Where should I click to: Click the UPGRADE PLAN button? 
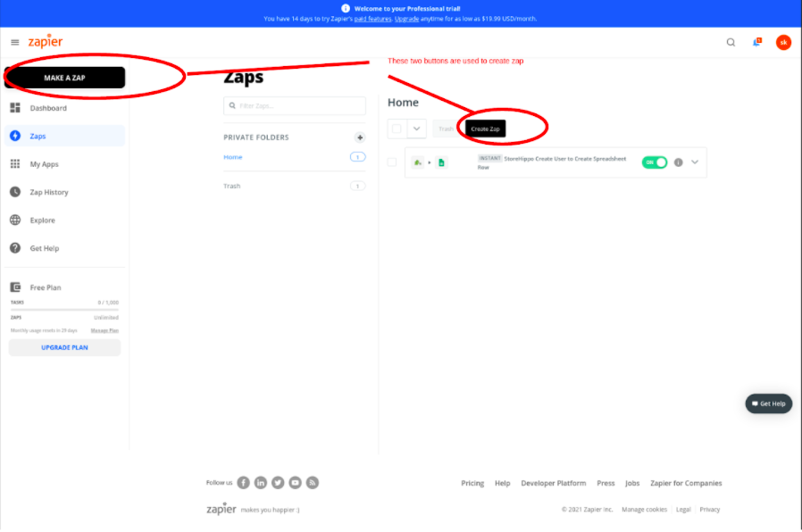(x=64, y=347)
